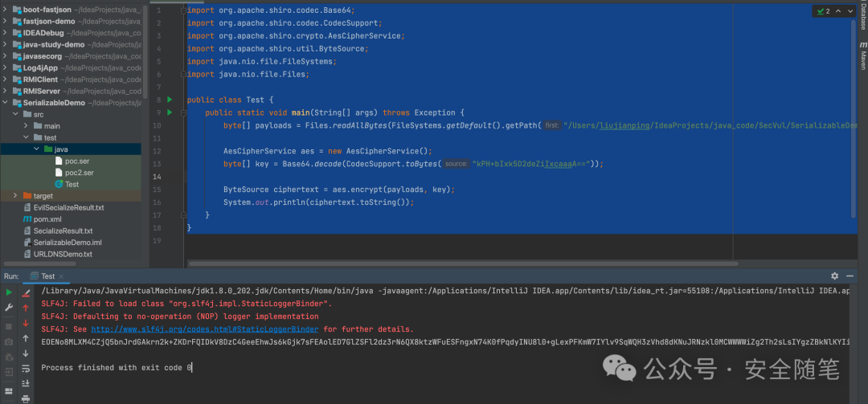Screen dimensions: 868x404
Task: Toggle scroll to end of console
Action: 26,383
